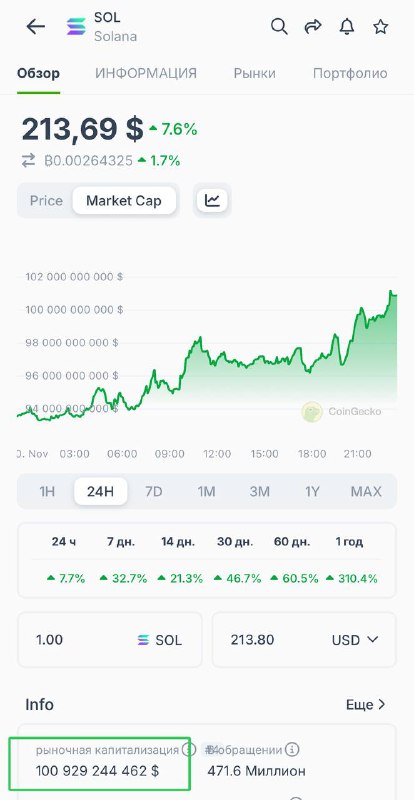Open the USD currency dropdown
Viewport: 414px width, 800px height.
(x=355, y=640)
